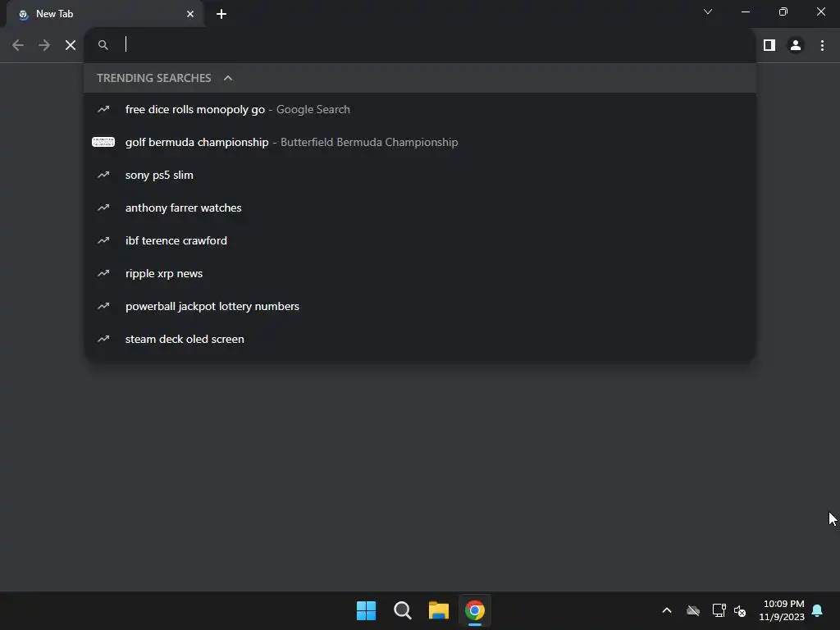Viewport: 840px width, 630px height.
Task: Open the side panel
Action: click(x=769, y=46)
